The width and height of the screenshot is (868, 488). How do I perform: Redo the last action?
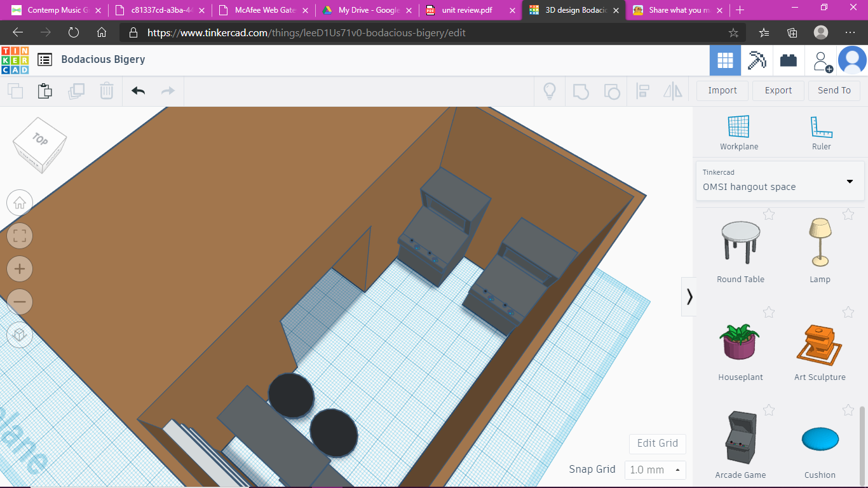(x=168, y=91)
